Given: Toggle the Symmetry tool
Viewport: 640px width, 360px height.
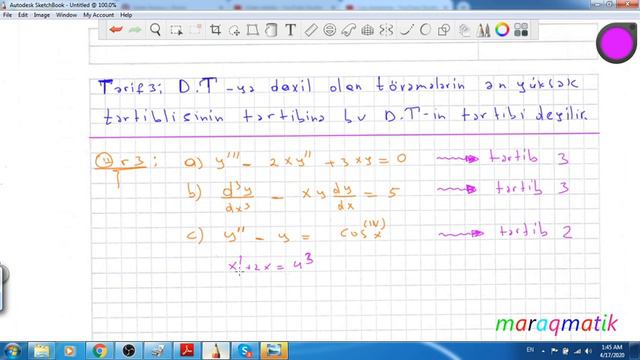Looking at the screenshot, I should (x=386, y=30).
